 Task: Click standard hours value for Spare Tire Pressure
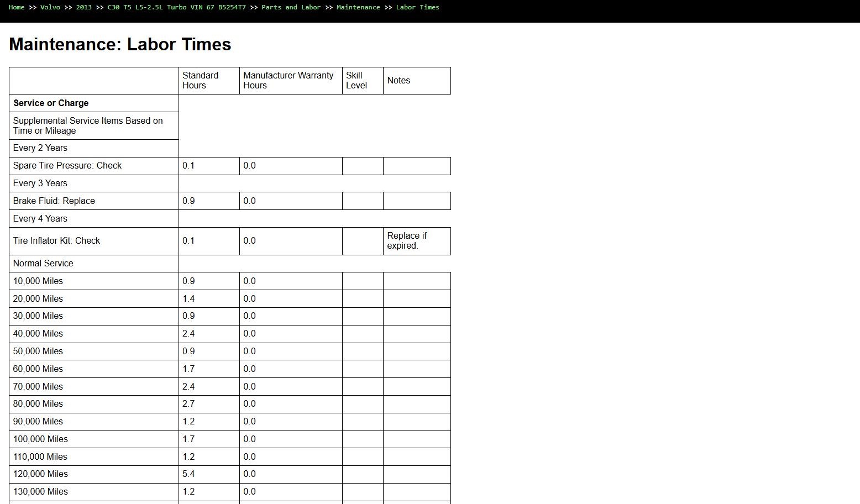pos(209,166)
